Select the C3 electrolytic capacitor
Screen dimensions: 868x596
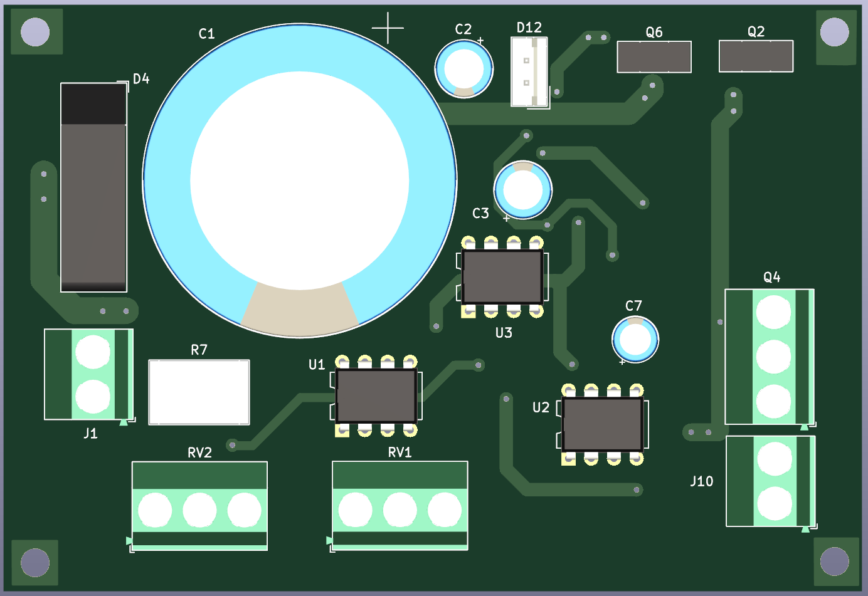(523, 190)
